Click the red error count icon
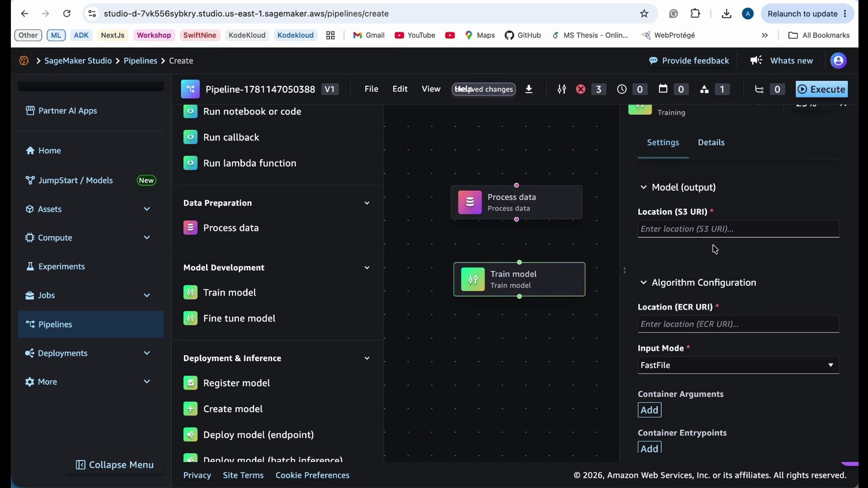This screenshot has width=868, height=488. 581,89
